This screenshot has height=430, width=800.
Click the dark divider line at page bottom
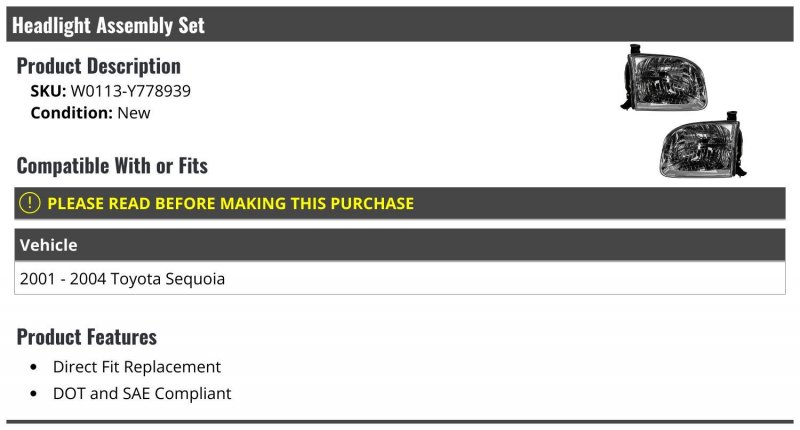click(400, 422)
